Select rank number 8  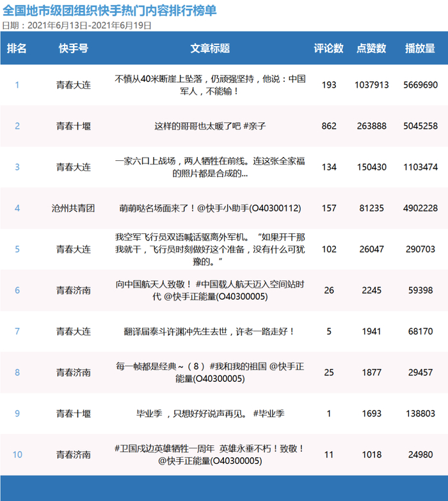click(17, 373)
